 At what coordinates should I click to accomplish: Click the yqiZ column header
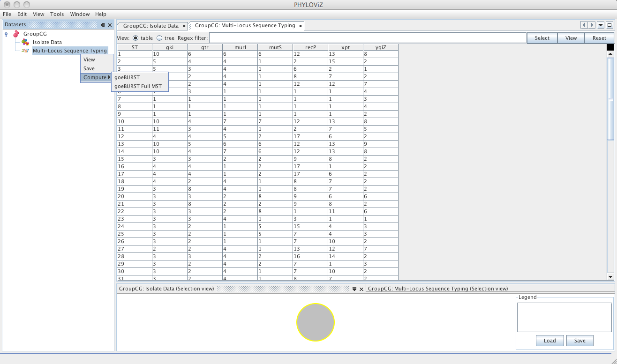[381, 47]
